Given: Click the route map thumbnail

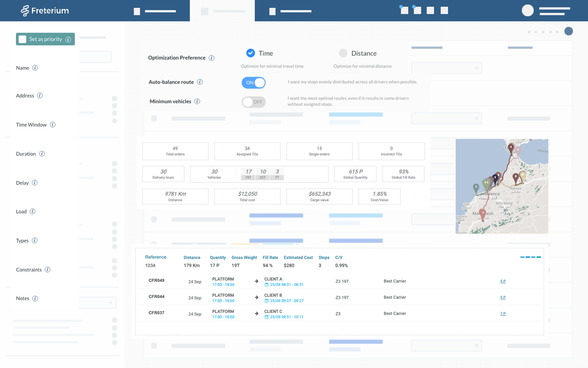Looking at the screenshot, I should point(502,186).
